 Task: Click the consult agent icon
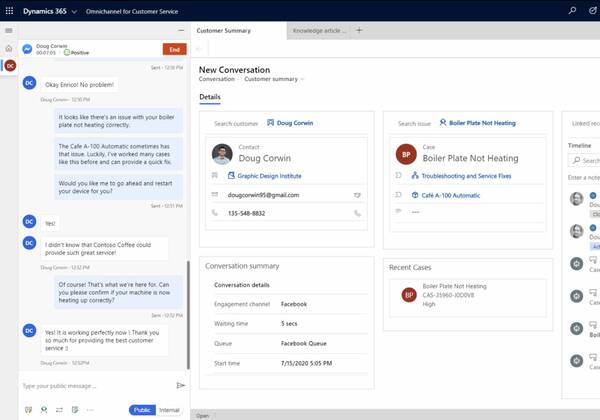tap(45, 410)
